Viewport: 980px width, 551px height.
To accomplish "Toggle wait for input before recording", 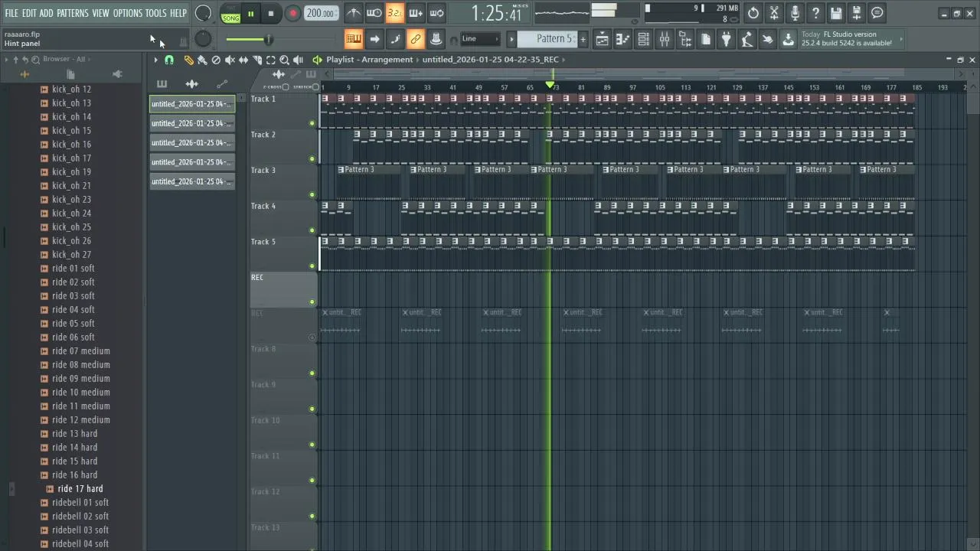I will pyautogui.click(x=374, y=13).
